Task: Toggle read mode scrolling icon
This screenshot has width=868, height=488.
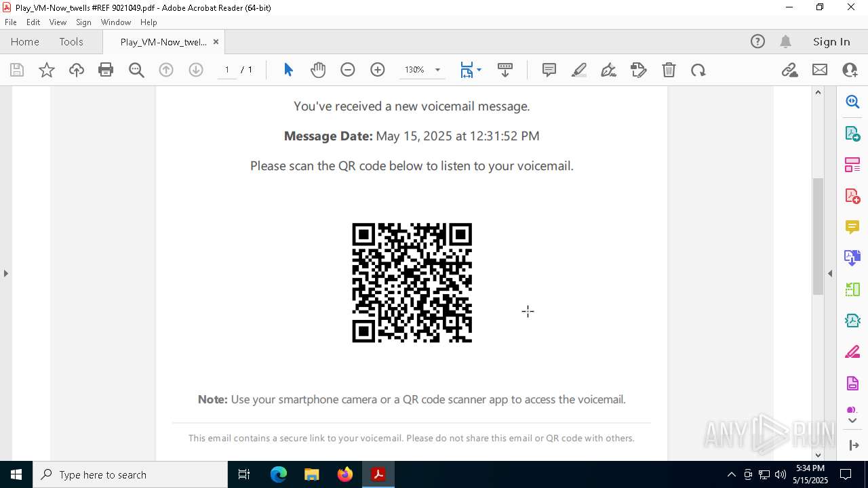Action: tap(505, 70)
